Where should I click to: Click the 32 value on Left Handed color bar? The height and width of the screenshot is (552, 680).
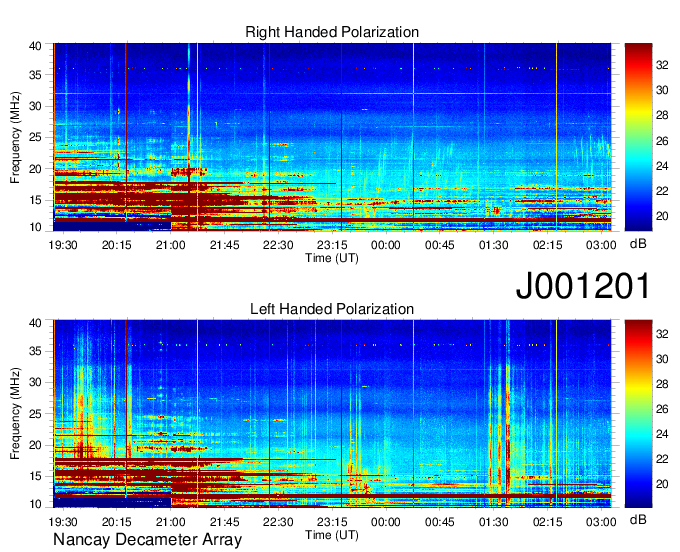point(662,334)
